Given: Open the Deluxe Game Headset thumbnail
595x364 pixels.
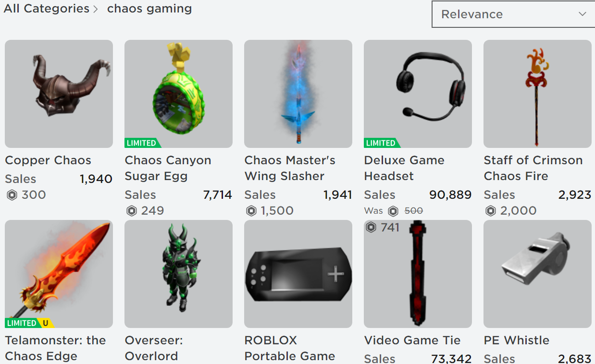Looking at the screenshot, I should point(418,94).
